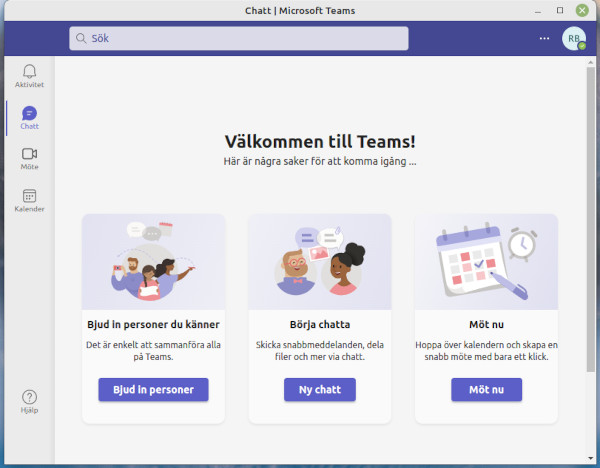
Task: Open the Kalender icon in sidebar
Action: point(29,196)
